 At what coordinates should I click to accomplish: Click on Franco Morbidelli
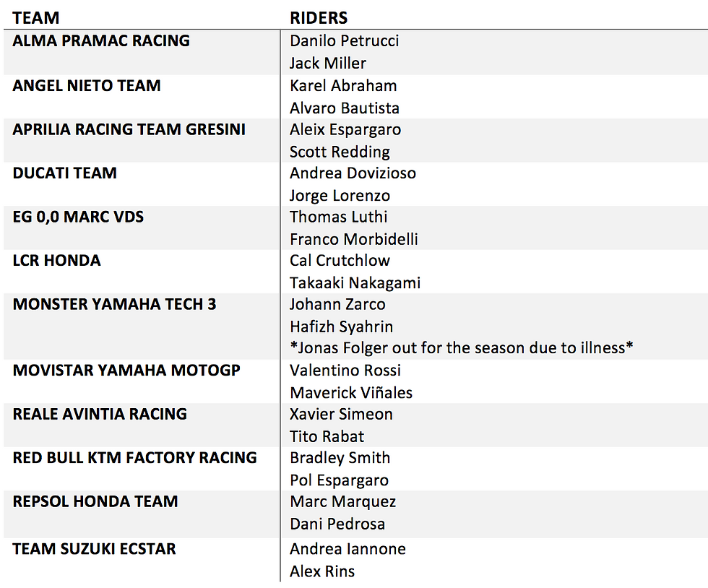[353, 239]
